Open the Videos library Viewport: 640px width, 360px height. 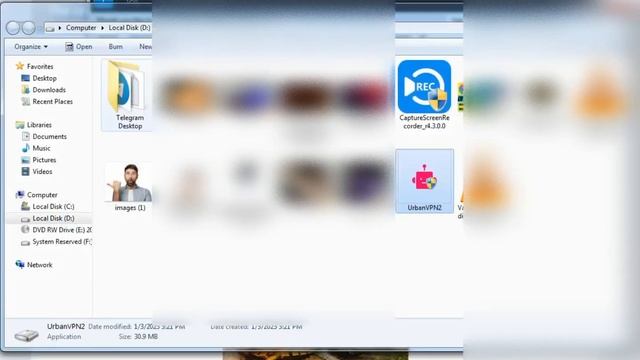coord(42,172)
